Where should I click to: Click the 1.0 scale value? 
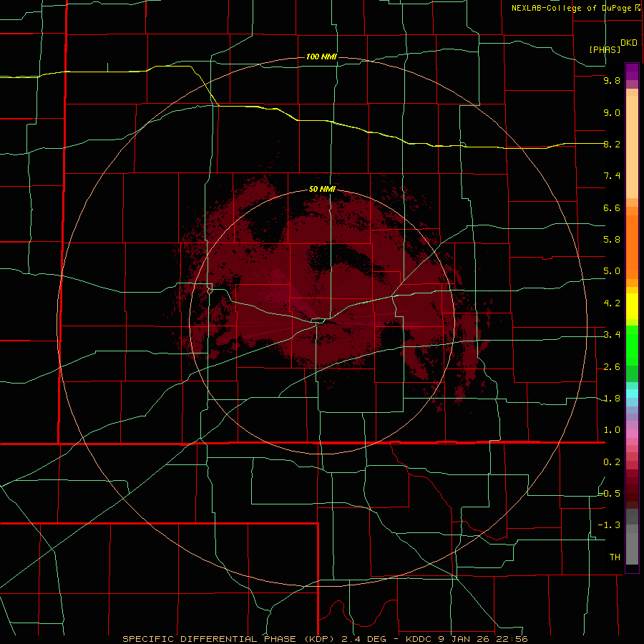click(612, 430)
